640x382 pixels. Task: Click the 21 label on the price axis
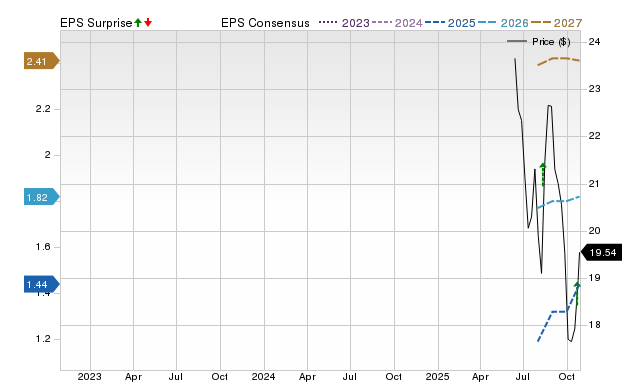[x=595, y=183]
